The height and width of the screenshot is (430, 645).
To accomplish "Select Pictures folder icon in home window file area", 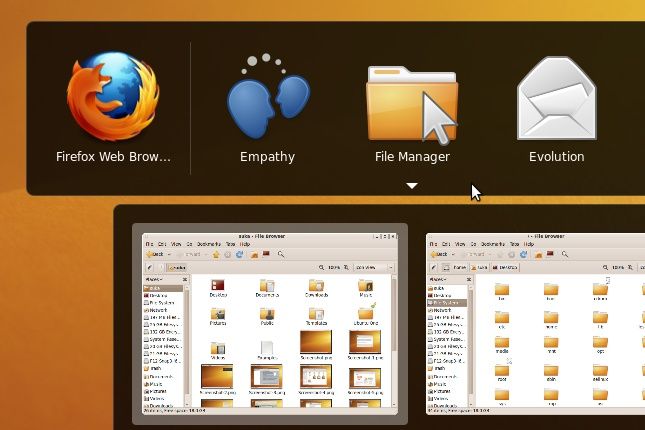I will click(x=218, y=316).
